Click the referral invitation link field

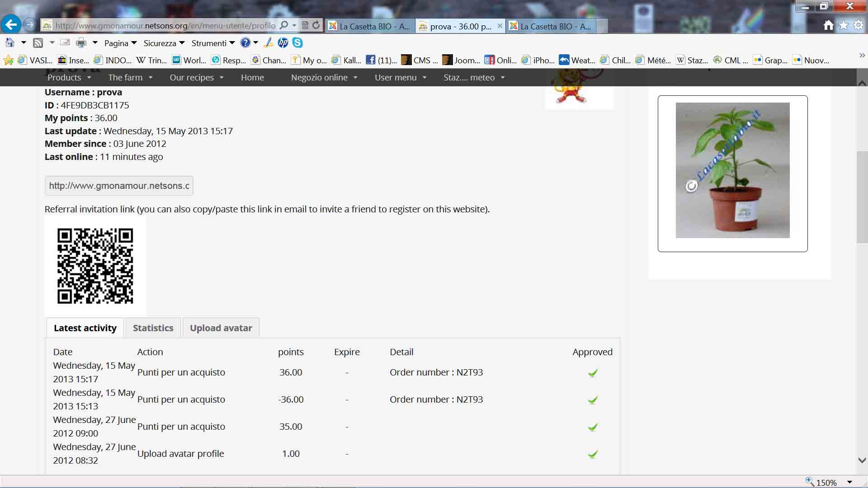click(119, 186)
